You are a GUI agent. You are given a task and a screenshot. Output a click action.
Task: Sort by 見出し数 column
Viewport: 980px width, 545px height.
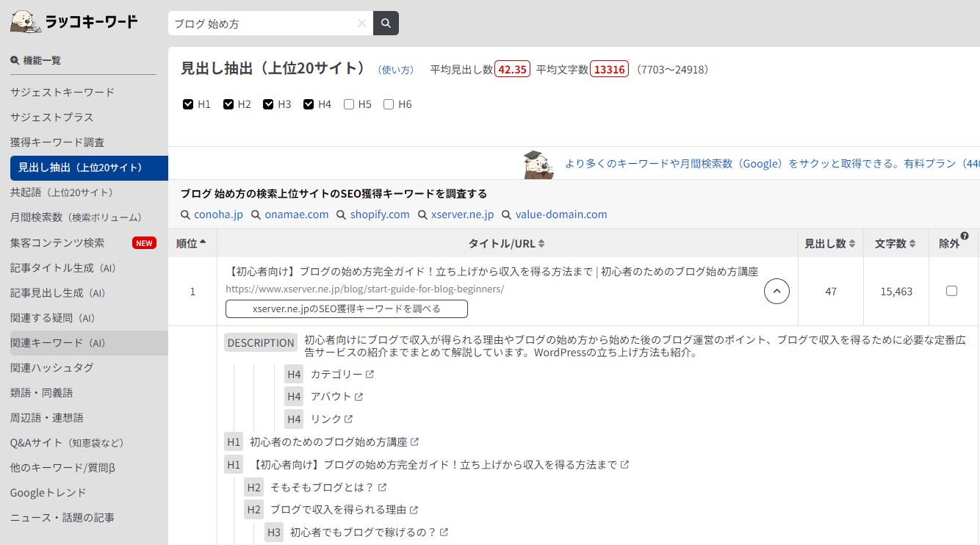(830, 243)
